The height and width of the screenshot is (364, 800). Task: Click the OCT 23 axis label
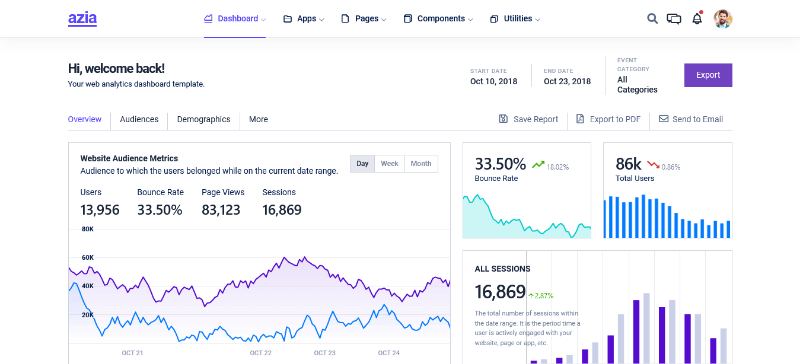tap(324, 352)
